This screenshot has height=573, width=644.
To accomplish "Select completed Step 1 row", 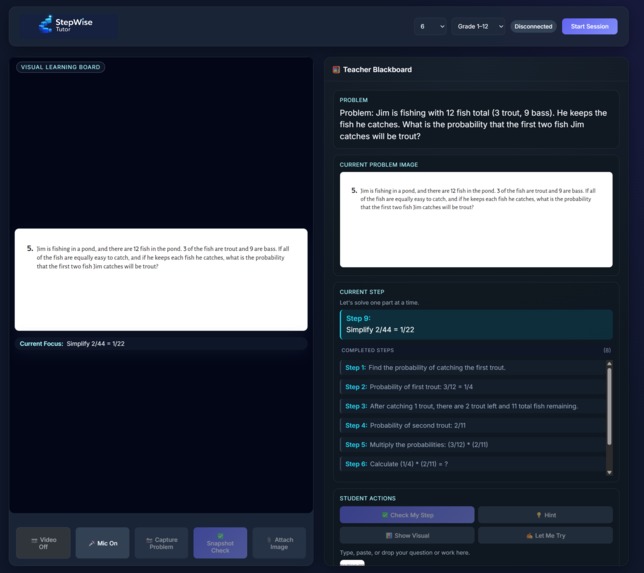I will click(x=472, y=368).
